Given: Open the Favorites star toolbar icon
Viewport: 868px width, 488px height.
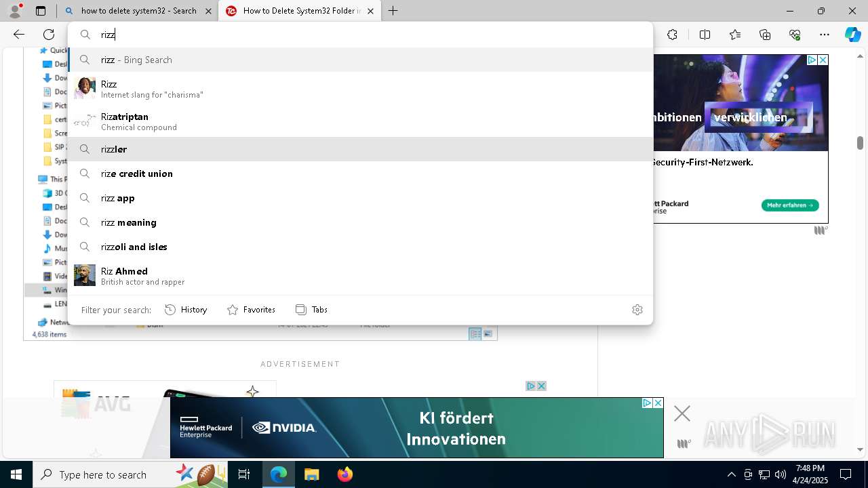Looking at the screenshot, I should pos(735,35).
